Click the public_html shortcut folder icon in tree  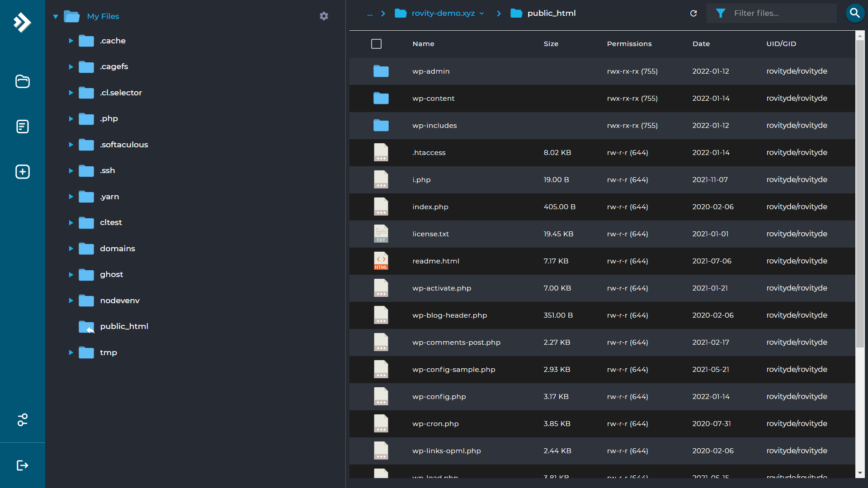point(86,327)
